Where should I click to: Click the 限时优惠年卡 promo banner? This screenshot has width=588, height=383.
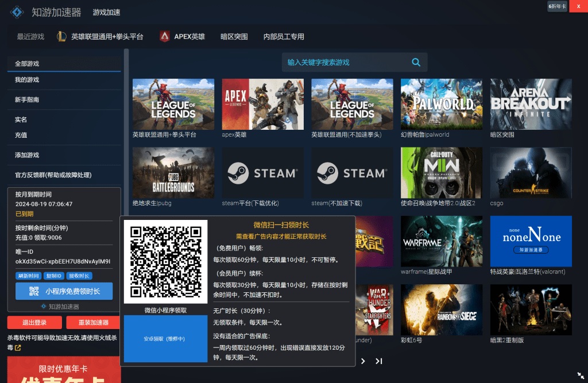tap(64, 370)
